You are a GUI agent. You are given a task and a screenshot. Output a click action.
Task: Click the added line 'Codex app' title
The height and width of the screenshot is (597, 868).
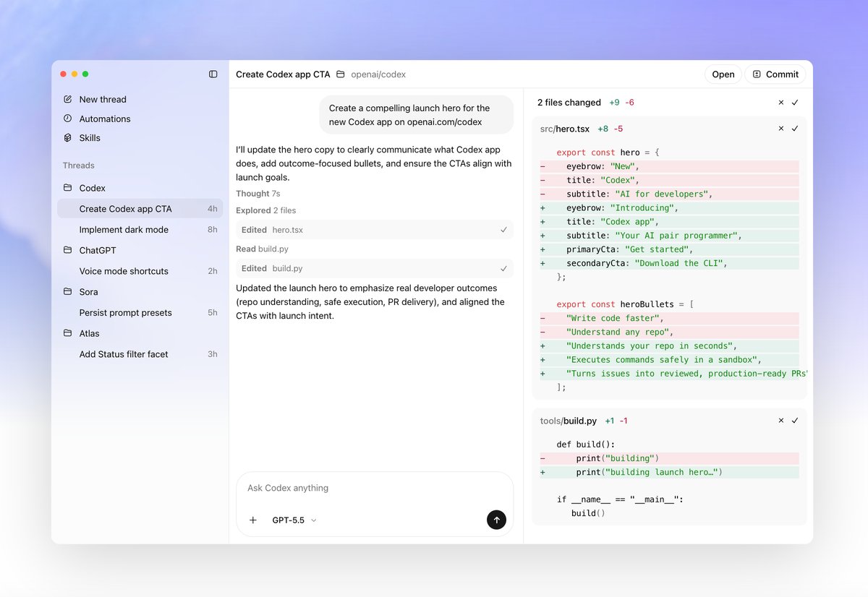pos(669,222)
